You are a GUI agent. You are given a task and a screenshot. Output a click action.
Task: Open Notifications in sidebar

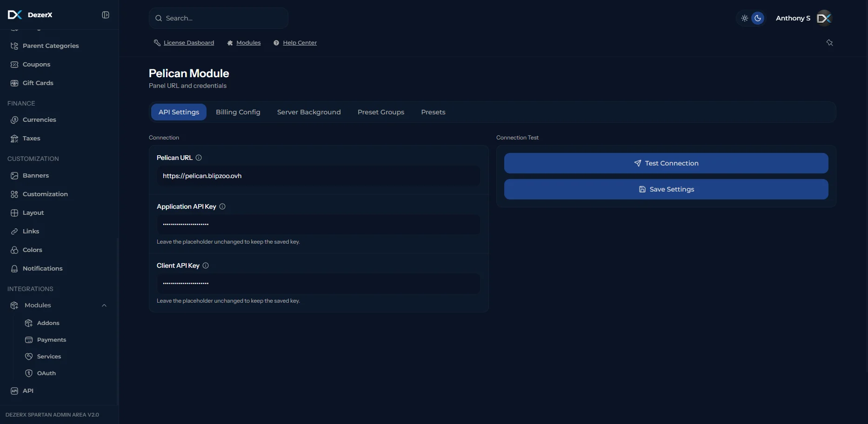click(x=42, y=268)
